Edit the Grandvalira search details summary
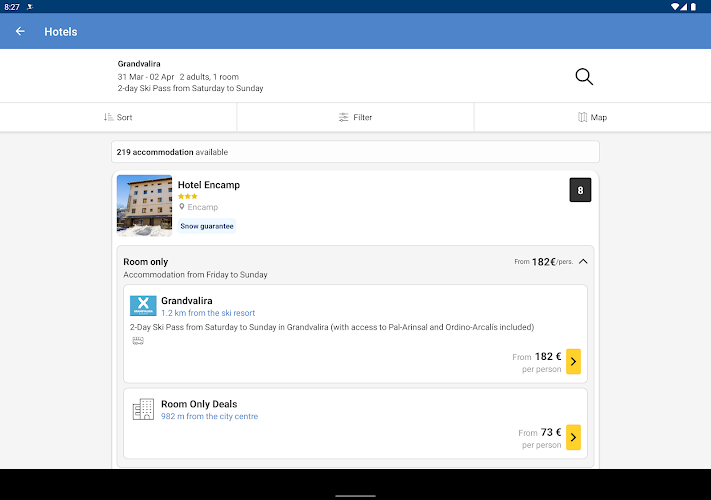711x500 pixels. 190,76
